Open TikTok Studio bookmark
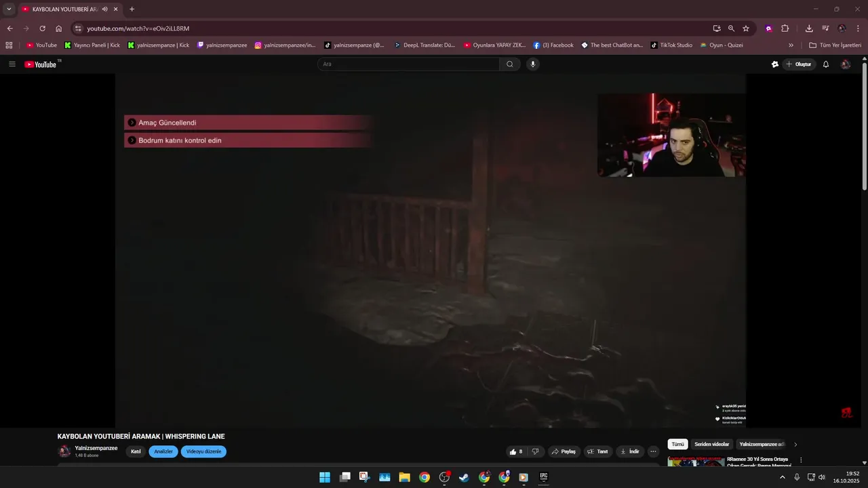 [x=672, y=45]
